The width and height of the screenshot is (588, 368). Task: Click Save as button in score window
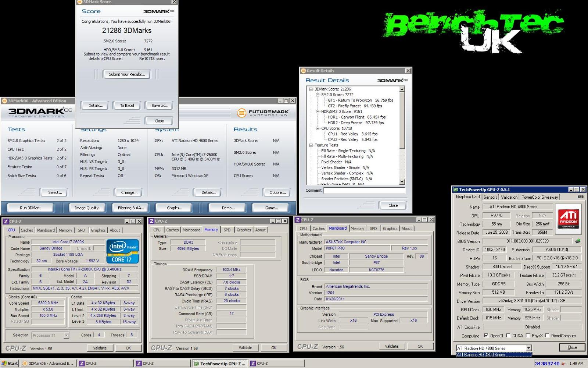[159, 106]
